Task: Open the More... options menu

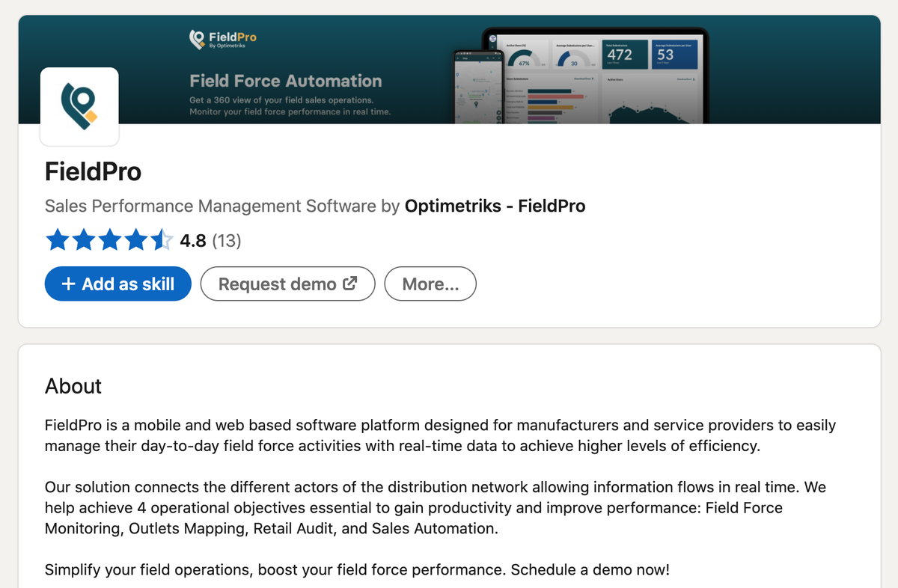Action: click(430, 284)
